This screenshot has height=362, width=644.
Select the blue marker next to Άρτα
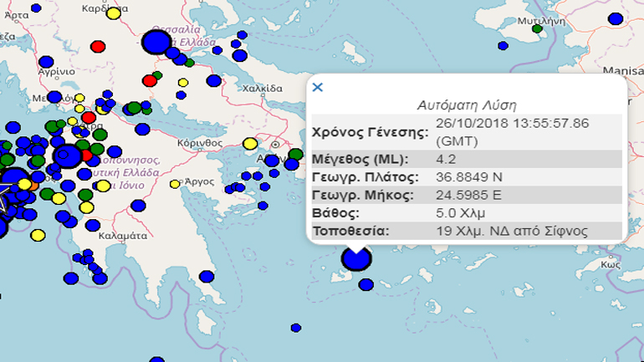pyautogui.click(x=36, y=8)
